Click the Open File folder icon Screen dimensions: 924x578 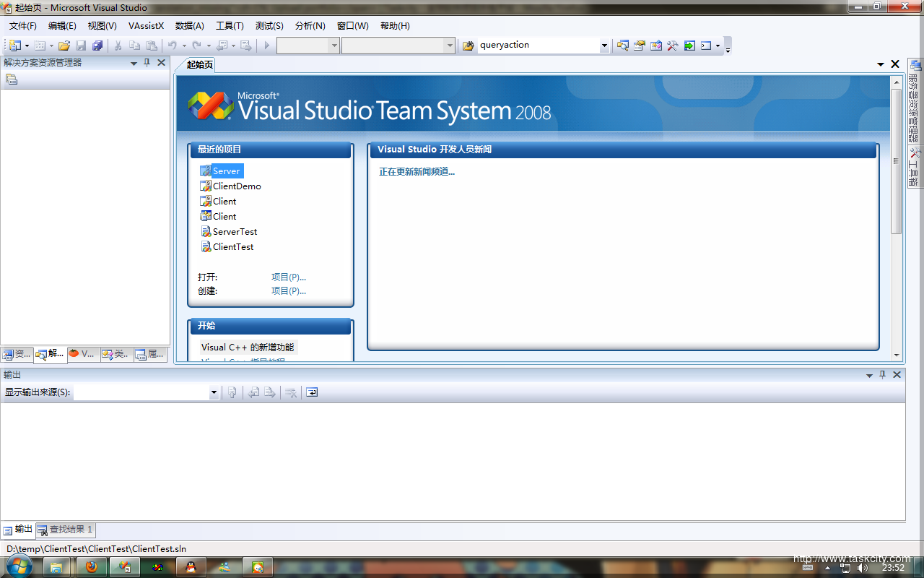coord(64,46)
